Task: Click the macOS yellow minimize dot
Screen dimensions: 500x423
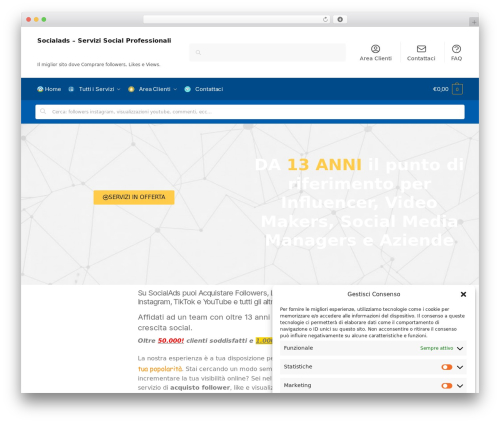Action: pos(36,19)
